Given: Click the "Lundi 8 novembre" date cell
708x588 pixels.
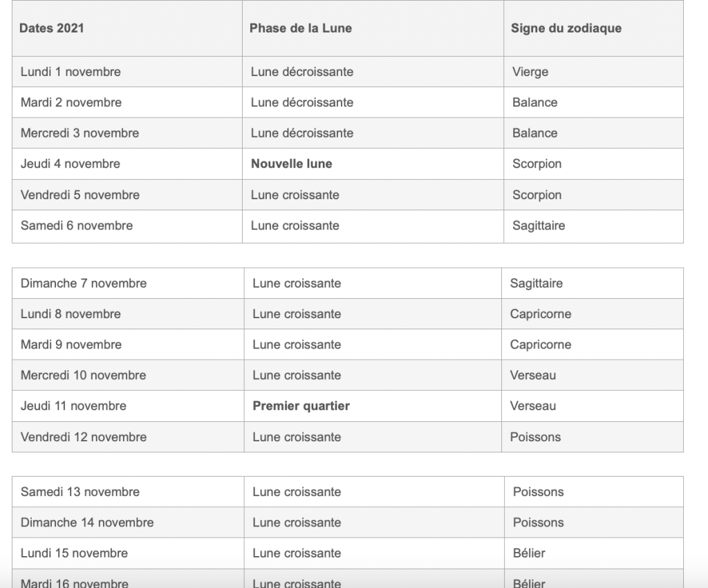Looking at the screenshot, I should [x=71, y=314].
